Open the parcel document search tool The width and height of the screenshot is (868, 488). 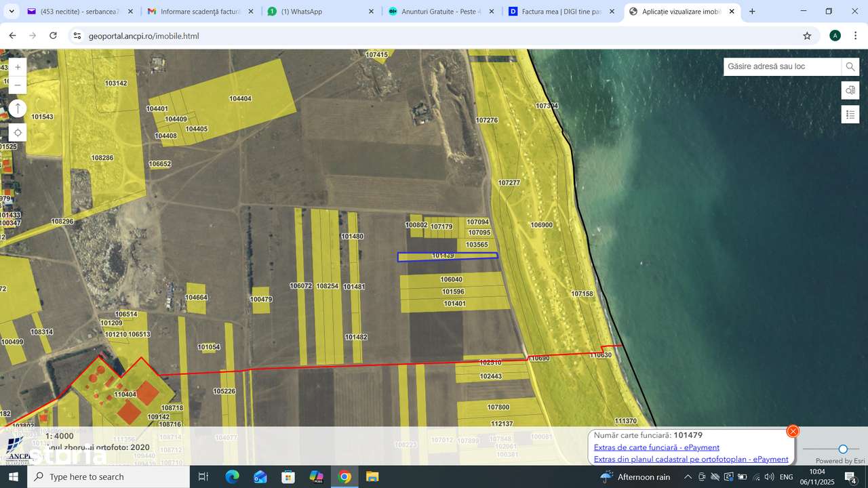pos(850,90)
